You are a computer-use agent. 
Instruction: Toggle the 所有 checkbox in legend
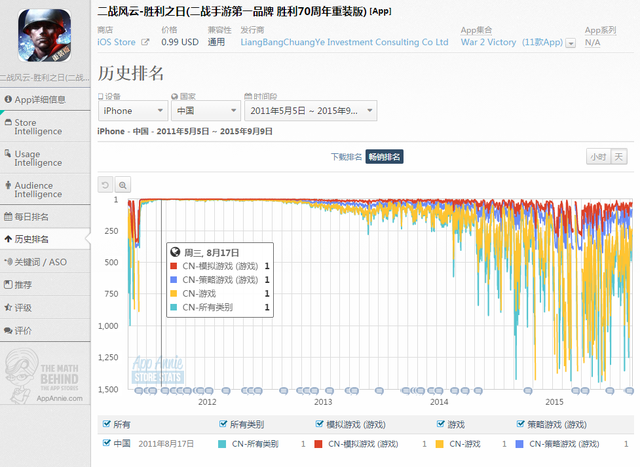(108, 424)
